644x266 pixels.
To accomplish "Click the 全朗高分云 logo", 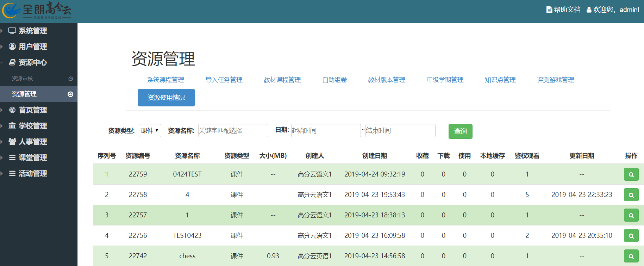I will pos(37,11).
